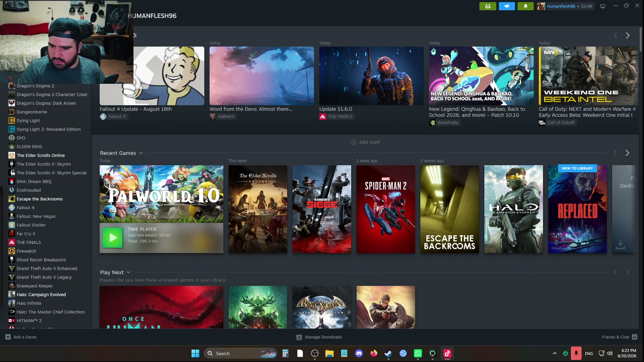Open the green Friends activity icon
This screenshot has height=362, width=644.
tap(488, 6)
